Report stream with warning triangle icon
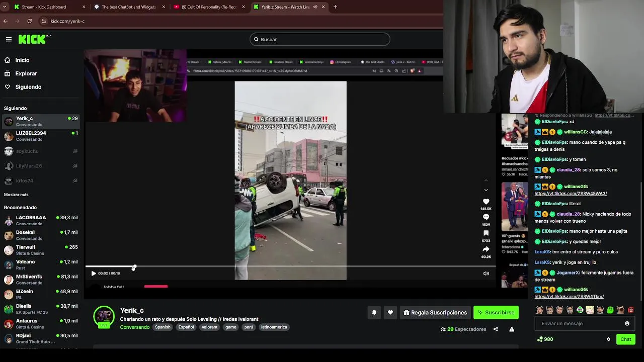The width and height of the screenshot is (644, 362). coord(512,329)
